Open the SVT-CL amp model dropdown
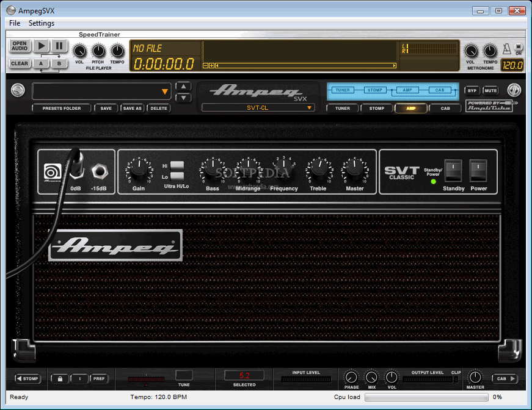 click(258, 108)
